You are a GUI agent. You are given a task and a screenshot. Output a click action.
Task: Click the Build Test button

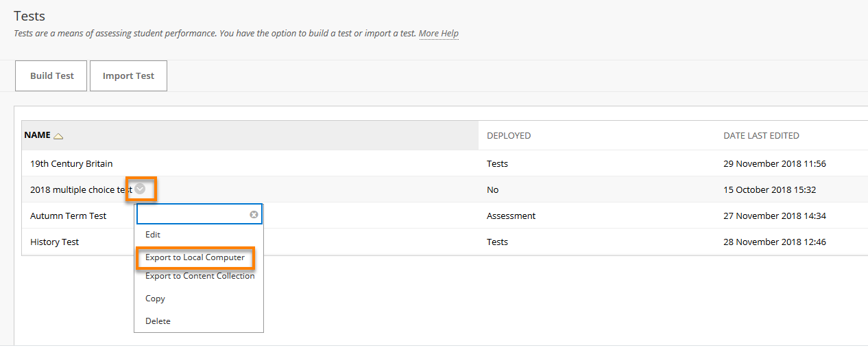pyautogui.click(x=51, y=76)
